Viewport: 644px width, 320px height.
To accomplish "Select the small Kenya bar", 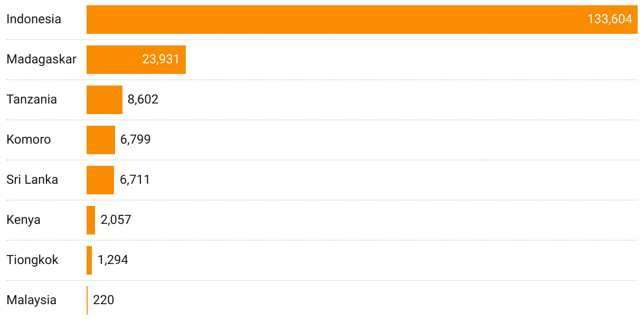I will click(x=91, y=220).
